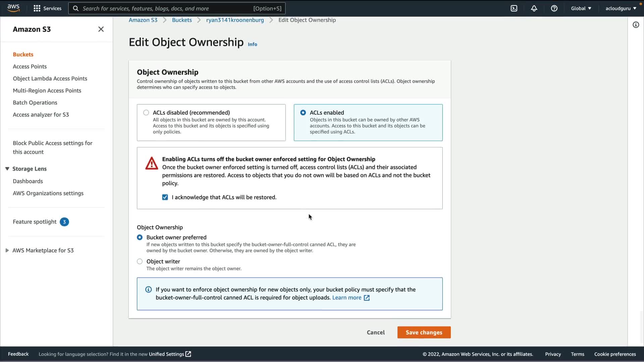Click the AWS logo home icon
Viewport: 644px width, 362px height.
[13, 8]
